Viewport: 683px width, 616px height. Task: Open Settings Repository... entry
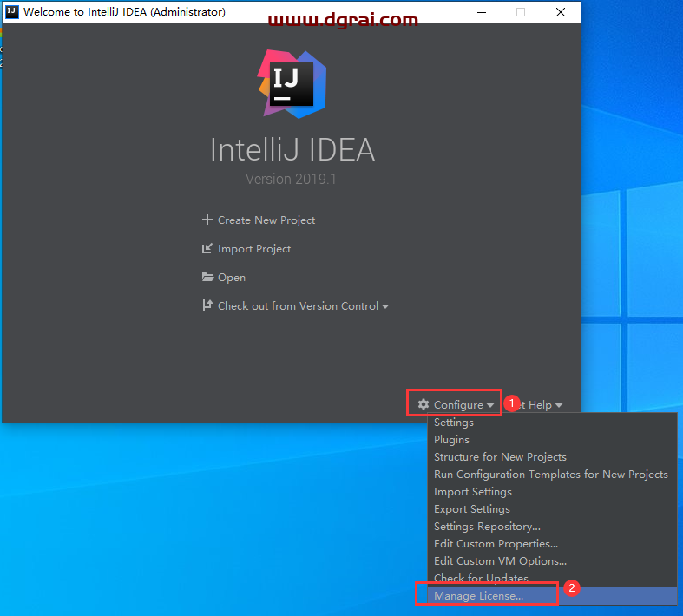tap(552, 527)
